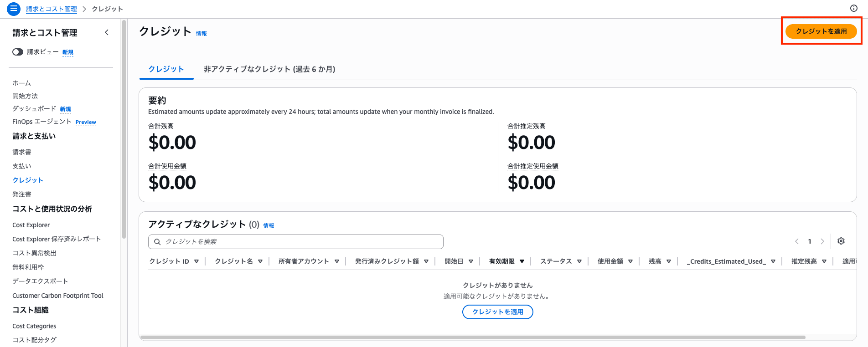868x347 pixels.
Task: Open 請求書 in the sidebar
Action: (x=22, y=152)
